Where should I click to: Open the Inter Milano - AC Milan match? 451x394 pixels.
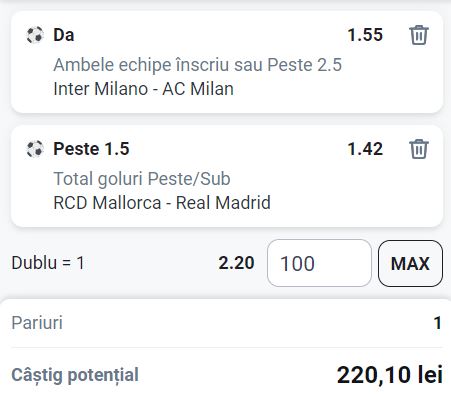click(x=144, y=89)
